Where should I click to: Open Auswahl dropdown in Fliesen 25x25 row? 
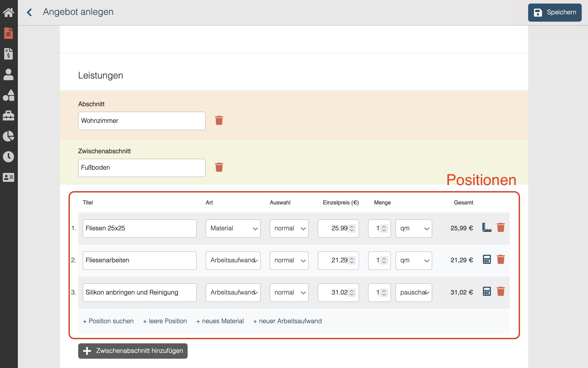[x=289, y=229]
